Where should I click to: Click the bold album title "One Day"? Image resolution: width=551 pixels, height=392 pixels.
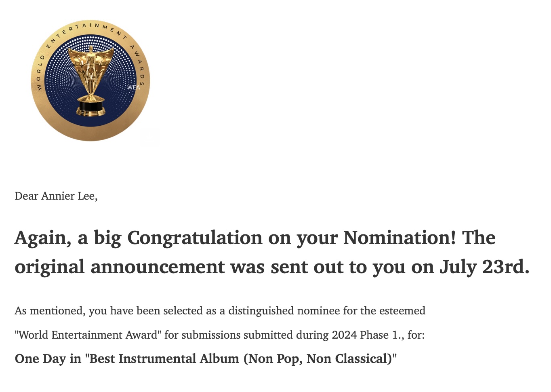point(40,359)
